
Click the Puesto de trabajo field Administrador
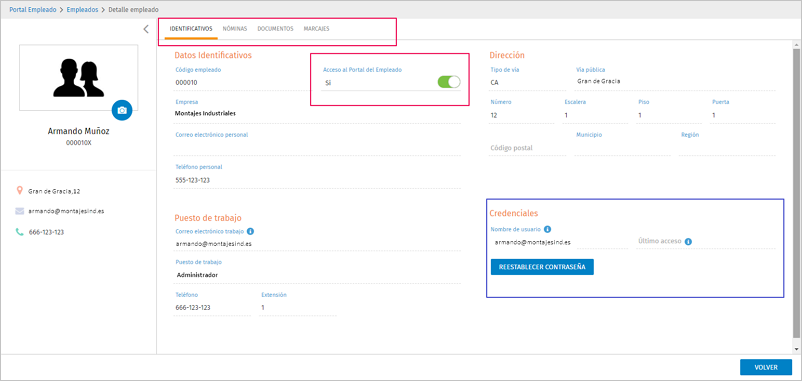pos(317,275)
